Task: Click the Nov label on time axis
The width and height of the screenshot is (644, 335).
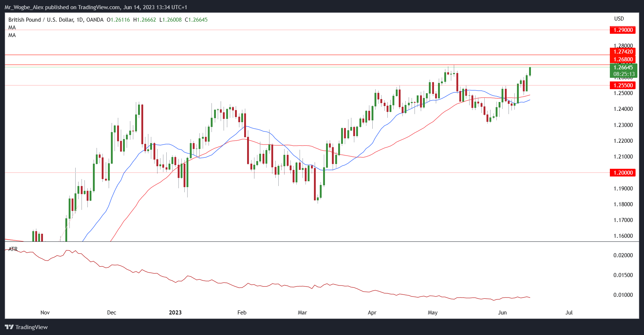Action: pyautogui.click(x=45, y=313)
